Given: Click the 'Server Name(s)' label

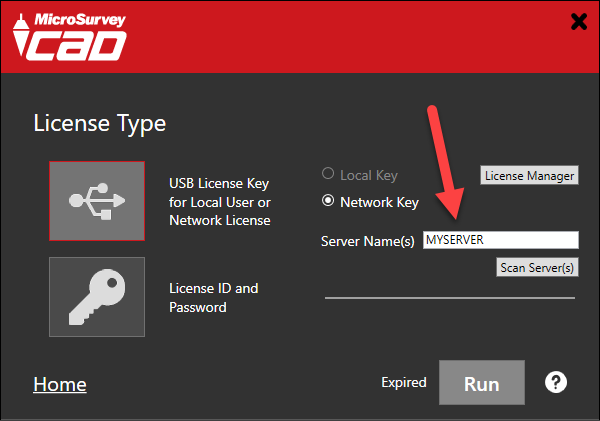Looking at the screenshot, I should pyautogui.click(x=367, y=242).
